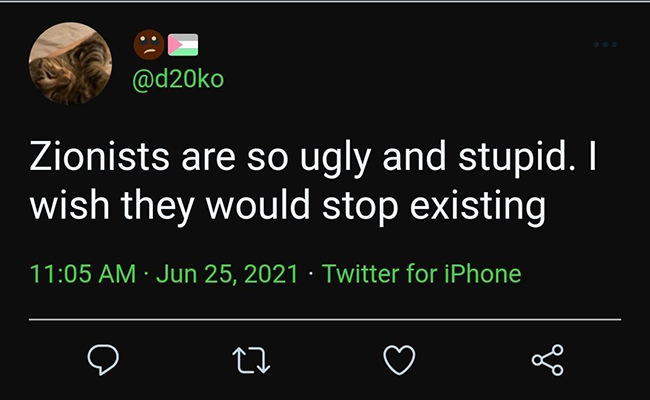Viewport: 650px width, 400px height.
Task: Open the Twitter for iPhone source label
Action: pyautogui.click(x=422, y=274)
